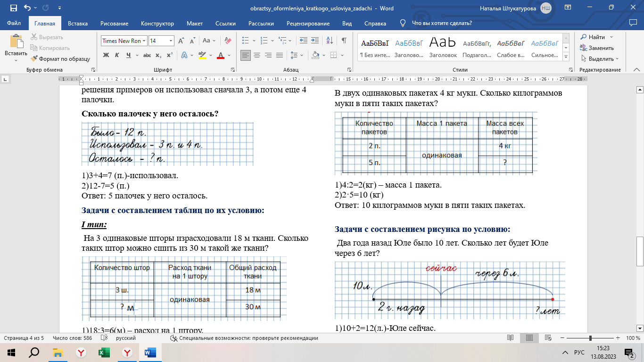The width and height of the screenshot is (644, 362).
Task: Toggle Underline (Ч) formatting
Action: [x=128, y=55]
